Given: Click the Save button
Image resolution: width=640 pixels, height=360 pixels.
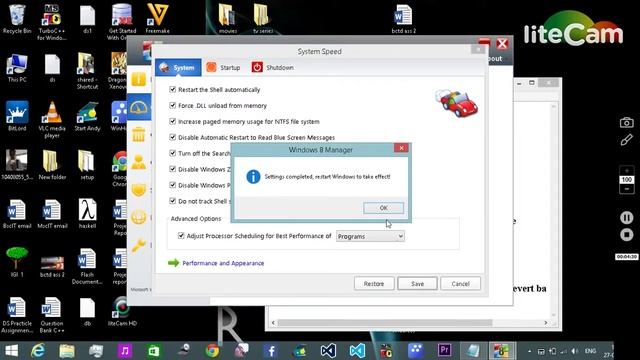Looking at the screenshot, I should [x=417, y=284].
